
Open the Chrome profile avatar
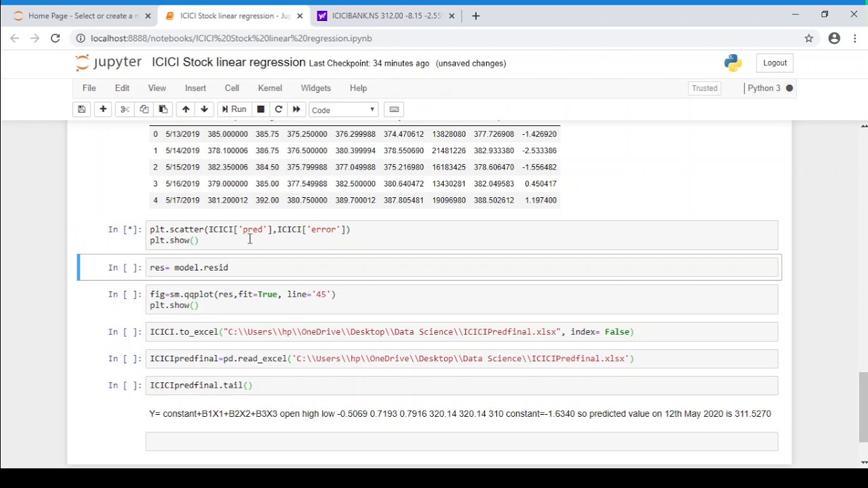click(x=834, y=39)
